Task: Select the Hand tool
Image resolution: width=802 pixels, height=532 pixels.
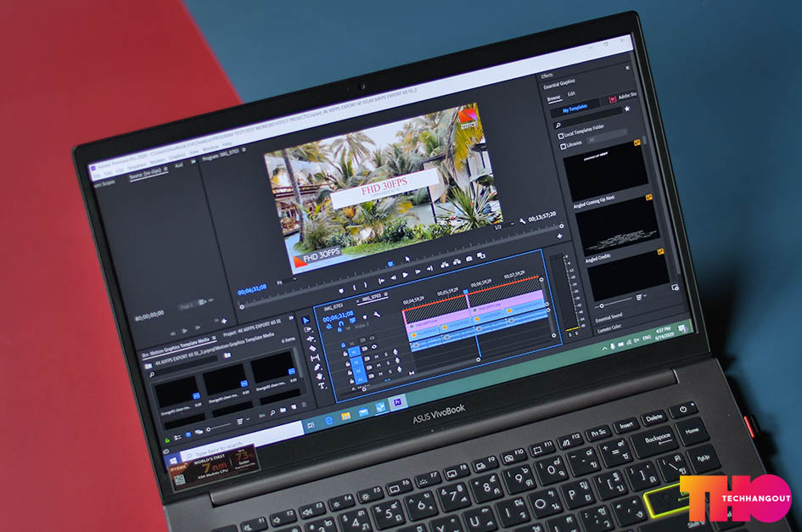Action: tap(320, 376)
